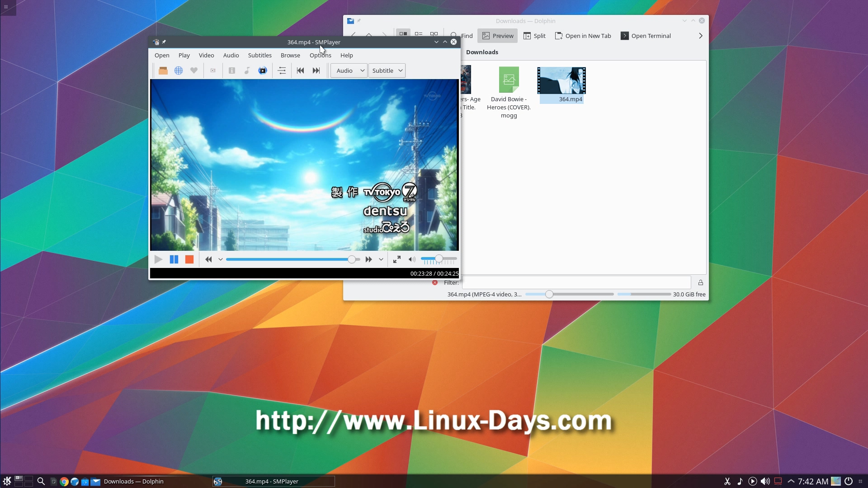Jump to the previous track in SMPlayer
Viewport: 868px width, 488px height.
pyautogui.click(x=301, y=70)
